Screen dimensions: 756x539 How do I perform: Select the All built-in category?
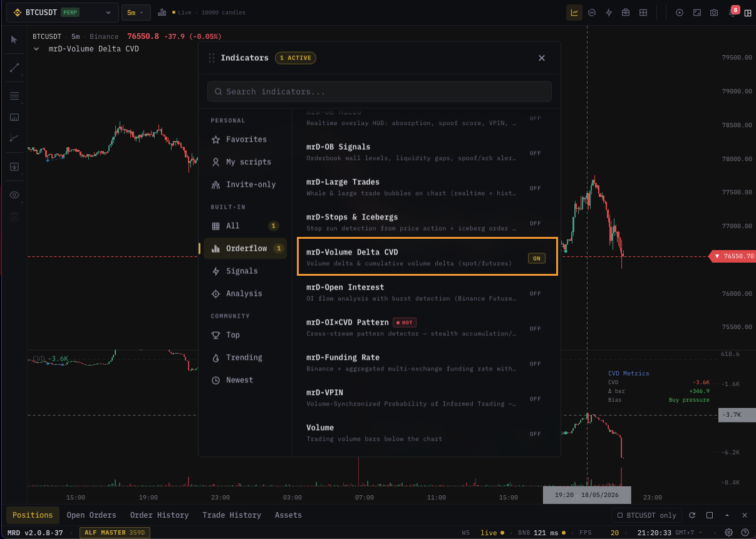point(246,226)
